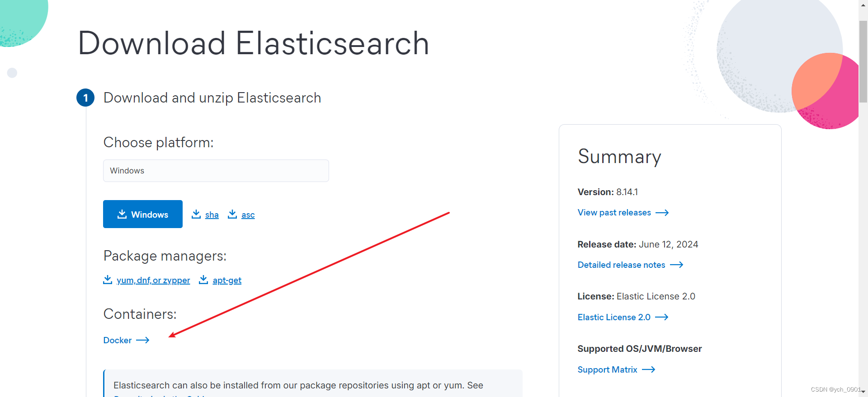Open the Docker container installation link

(x=117, y=340)
